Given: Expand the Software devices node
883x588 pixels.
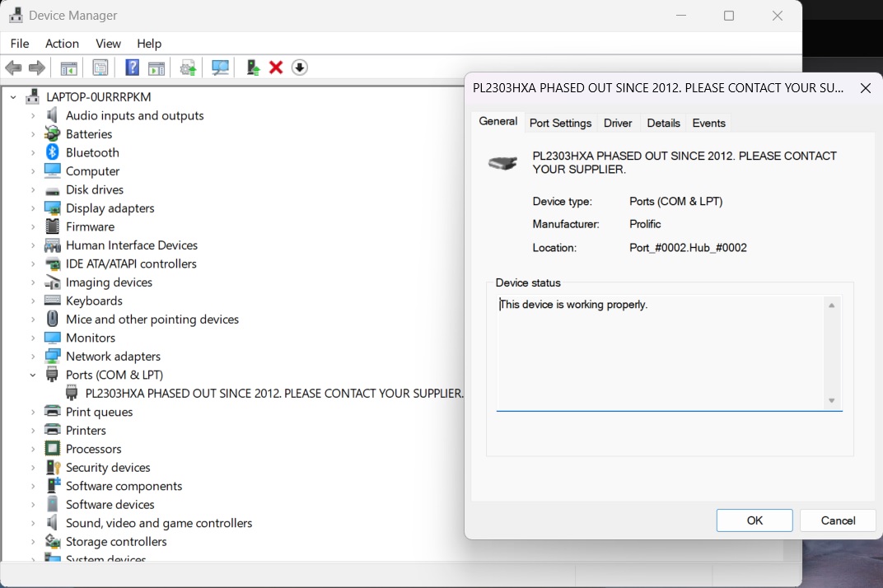Looking at the screenshot, I should click(x=33, y=505).
